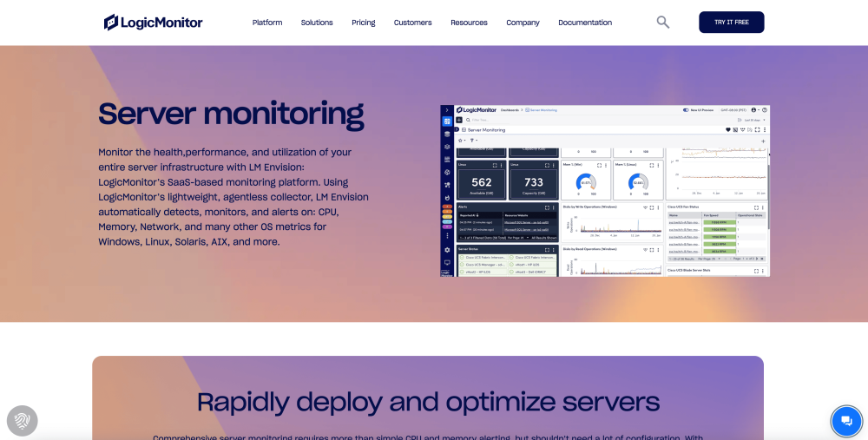The height and width of the screenshot is (440, 868).
Task: Maximize the Server Status widget
Action: tap(547, 250)
